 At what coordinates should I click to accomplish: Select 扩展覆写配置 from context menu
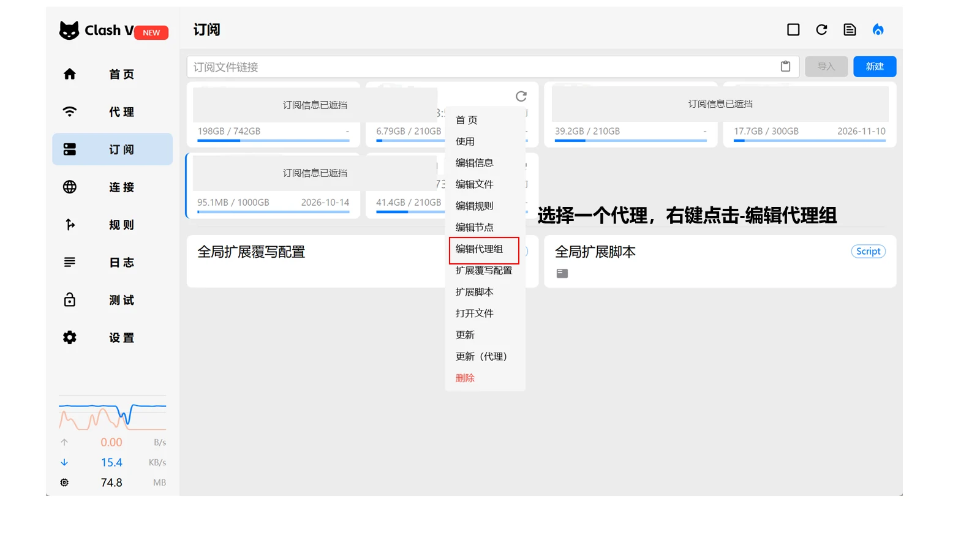[x=485, y=271]
